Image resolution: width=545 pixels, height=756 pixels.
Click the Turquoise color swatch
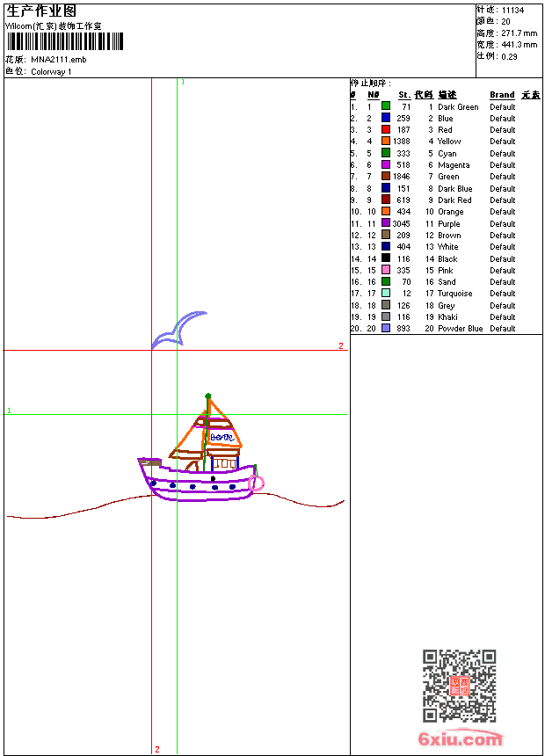386,293
